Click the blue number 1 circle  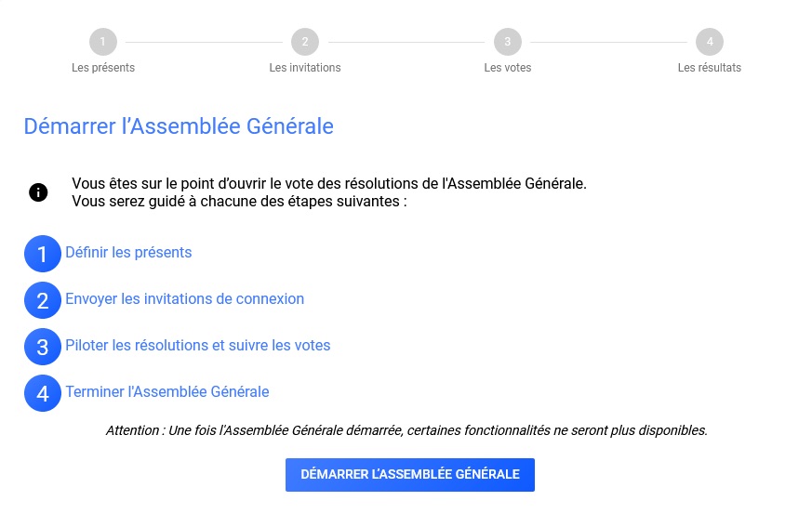(43, 254)
